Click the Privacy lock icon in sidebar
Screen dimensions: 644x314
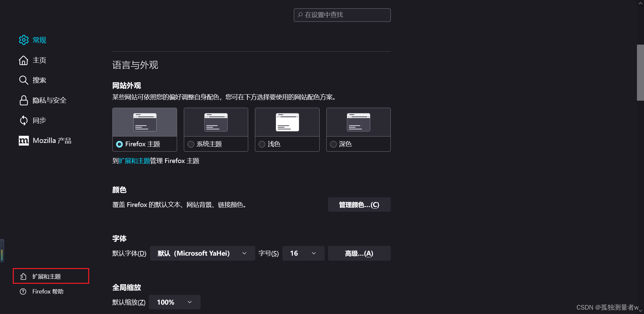coord(23,100)
